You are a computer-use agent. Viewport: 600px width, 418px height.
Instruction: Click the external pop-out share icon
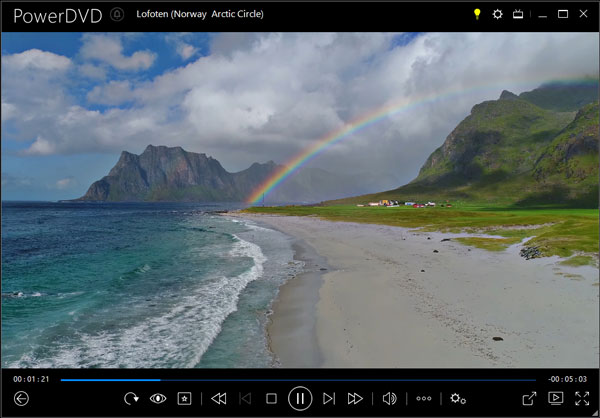529,398
